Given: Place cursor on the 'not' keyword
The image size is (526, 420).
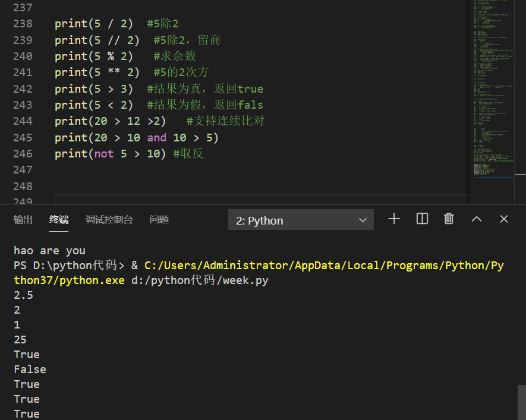Looking at the screenshot, I should [x=104, y=154].
